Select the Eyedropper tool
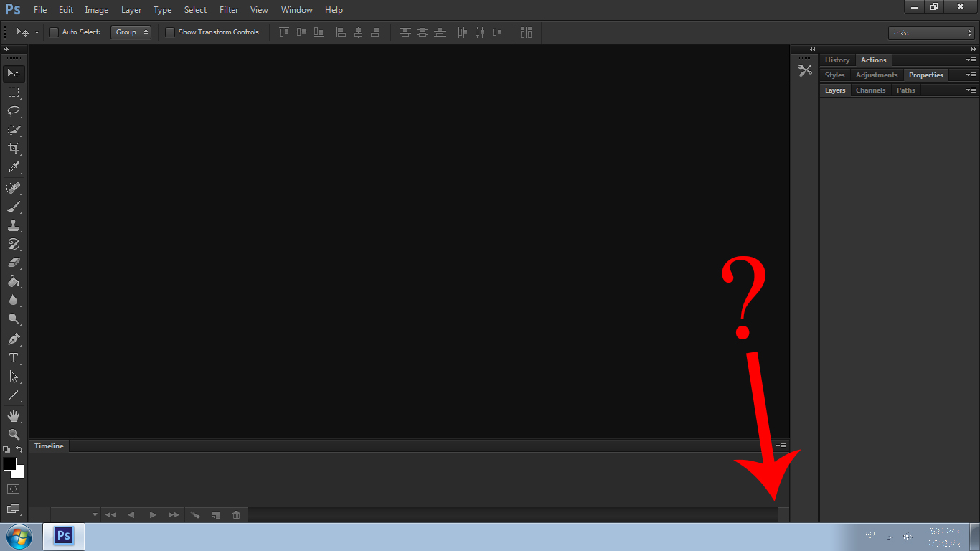This screenshot has width=980, height=551. [14, 168]
